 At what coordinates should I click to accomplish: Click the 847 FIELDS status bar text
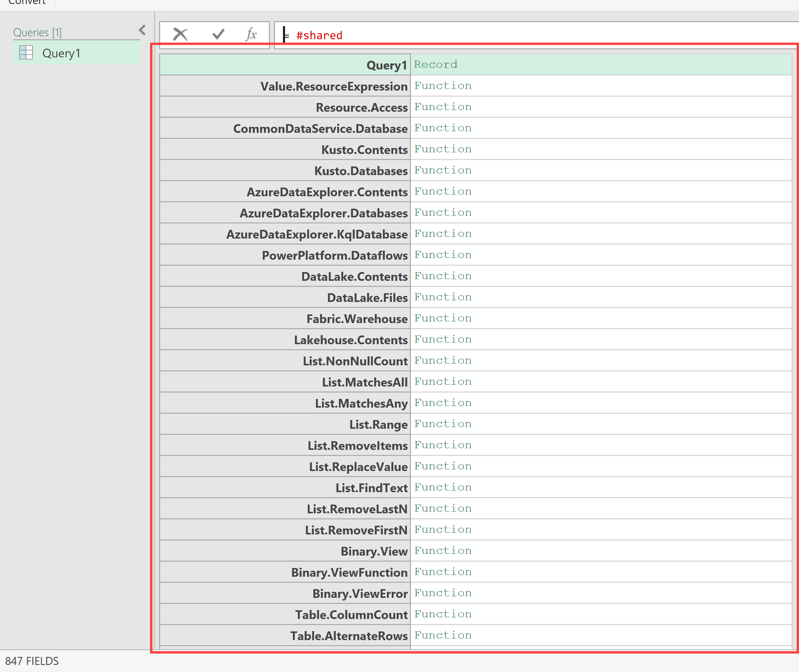click(32, 661)
